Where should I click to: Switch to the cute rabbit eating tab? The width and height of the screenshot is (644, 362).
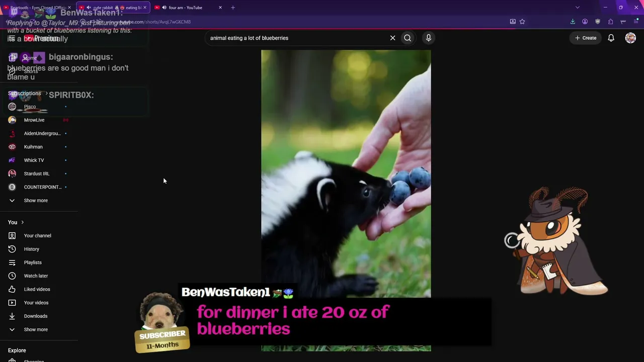(x=113, y=8)
